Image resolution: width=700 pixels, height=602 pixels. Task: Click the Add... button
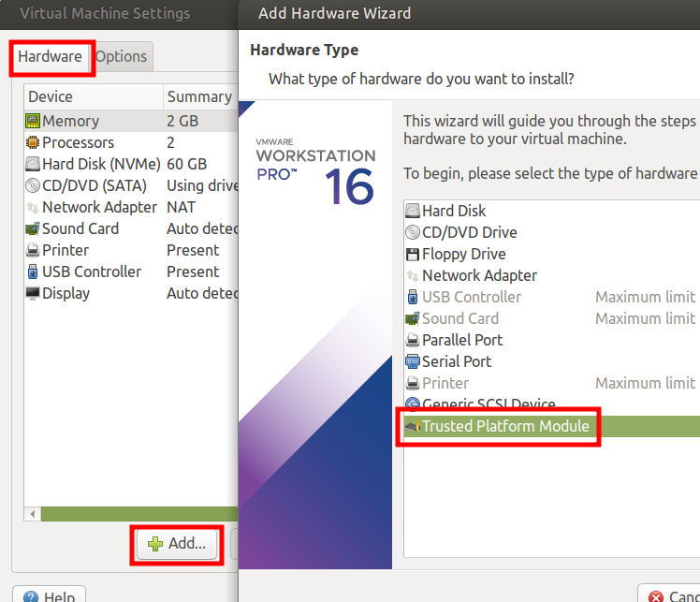[x=177, y=544]
